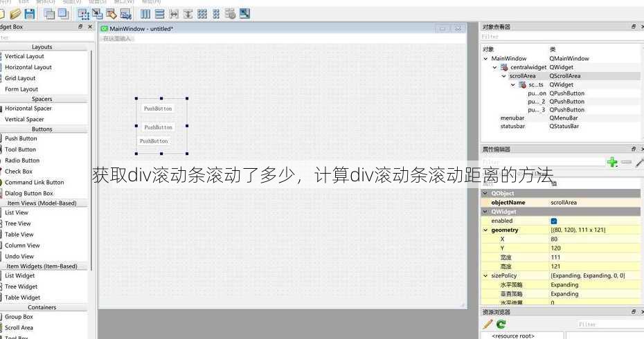Switch to Edit Tab Order mode
Image resolution: width=644 pixels, height=339 pixels.
click(125, 14)
